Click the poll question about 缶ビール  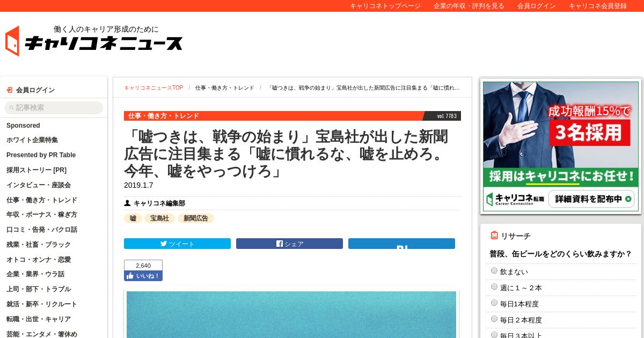point(560,254)
